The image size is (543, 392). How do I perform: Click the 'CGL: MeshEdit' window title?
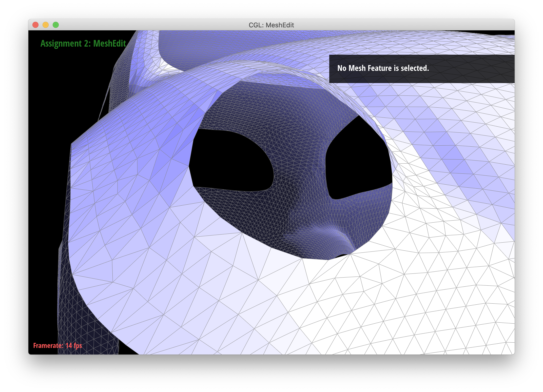271,25
